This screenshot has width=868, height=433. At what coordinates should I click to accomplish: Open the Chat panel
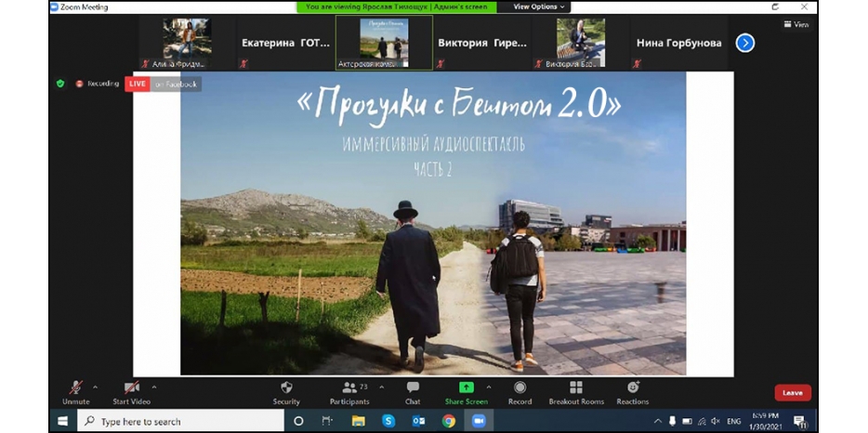click(413, 393)
